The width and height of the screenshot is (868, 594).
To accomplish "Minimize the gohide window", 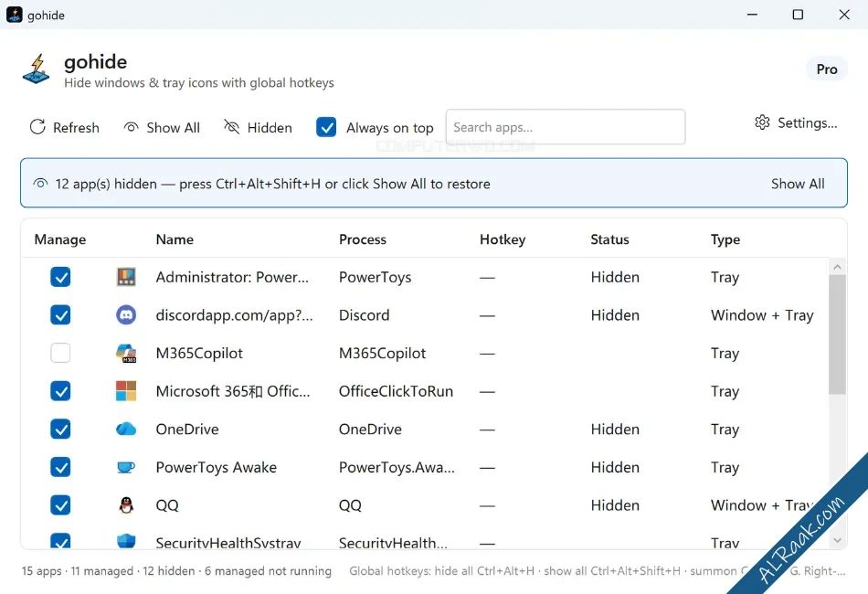I will [752, 15].
